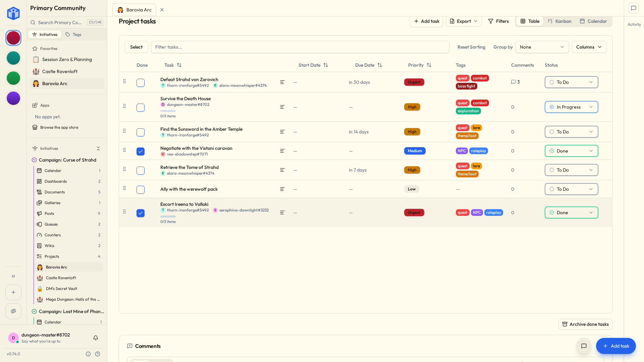Click the floating chat bubble button
644x362 pixels.
click(584, 346)
